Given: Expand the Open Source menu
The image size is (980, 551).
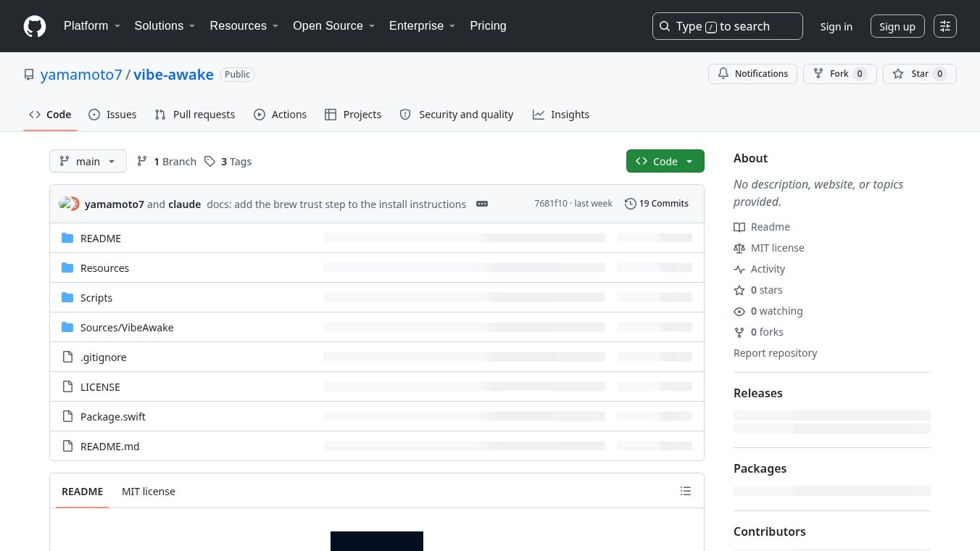Looking at the screenshot, I should pyautogui.click(x=334, y=25).
